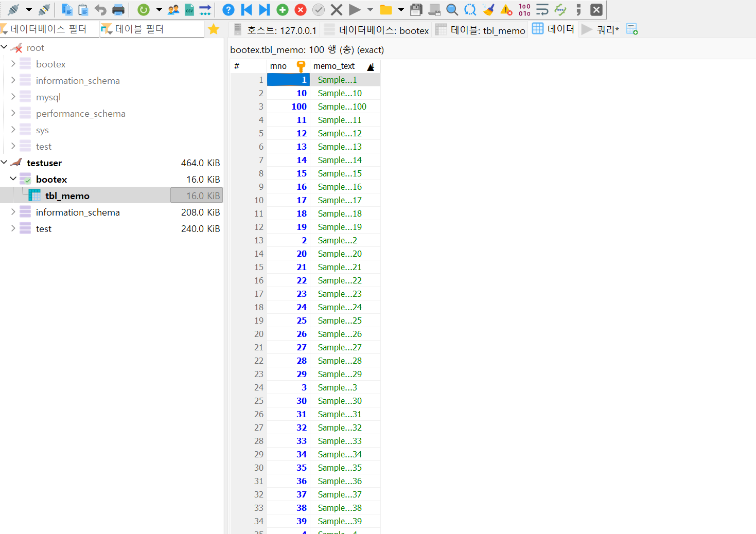Sort by memo_text column header
Viewport: 756px width, 534px height.
click(345, 66)
